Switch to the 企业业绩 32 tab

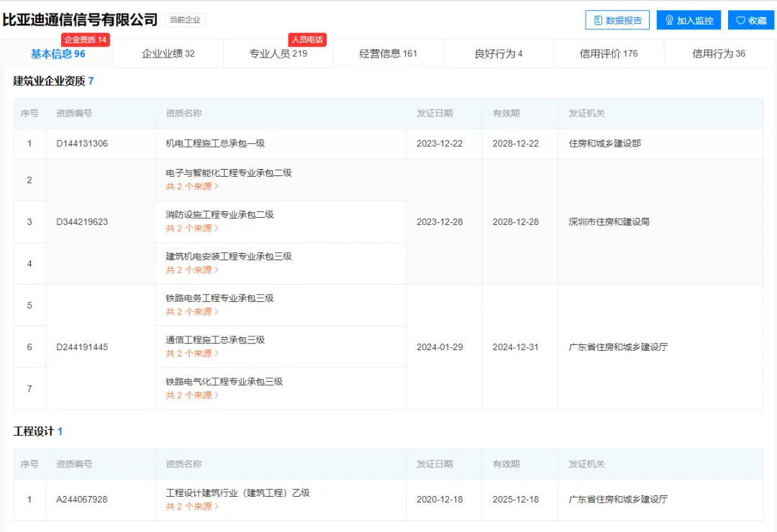(167, 53)
